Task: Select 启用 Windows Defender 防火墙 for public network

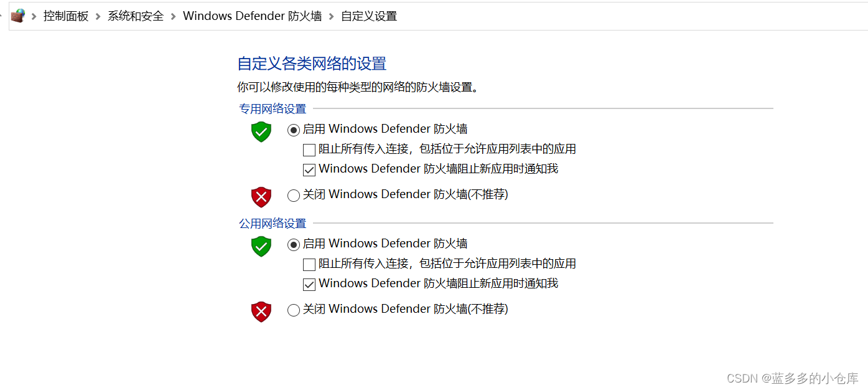Action: pyautogui.click(x=294, y=245)
